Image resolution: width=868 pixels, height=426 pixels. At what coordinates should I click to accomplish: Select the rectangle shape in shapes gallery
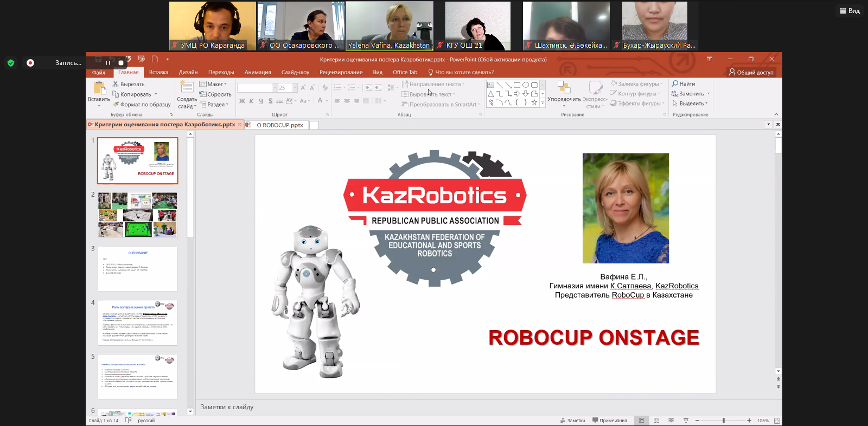tap(517, 85)
